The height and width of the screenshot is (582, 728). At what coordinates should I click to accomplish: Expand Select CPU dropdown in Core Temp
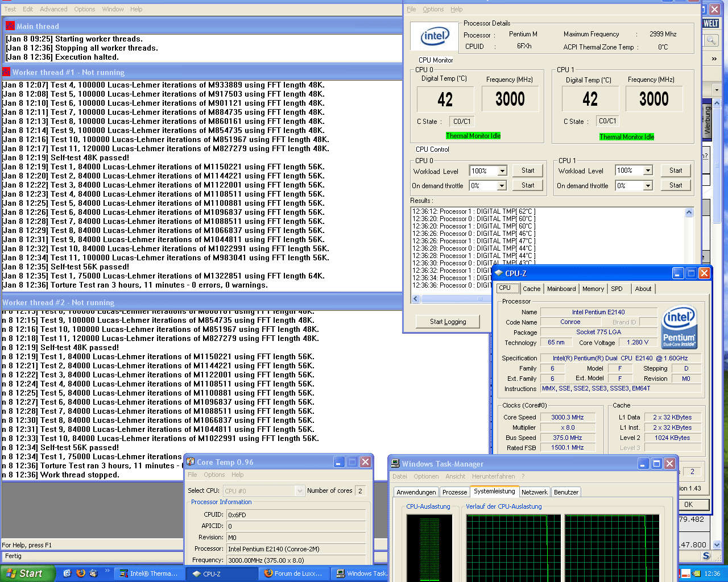click(300, 490)
